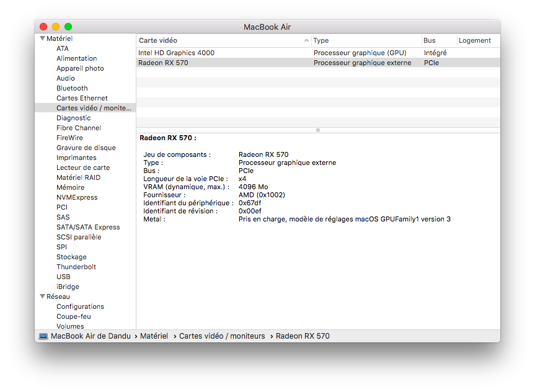Click the 4096 Mo VRAM value
This screenshot has width=535, height=392.
pos(253,187)
